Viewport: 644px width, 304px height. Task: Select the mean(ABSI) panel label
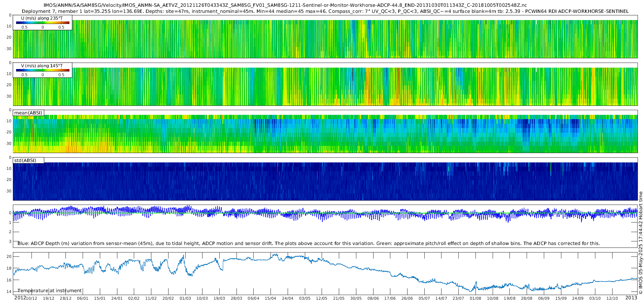[x=28, y=113]
